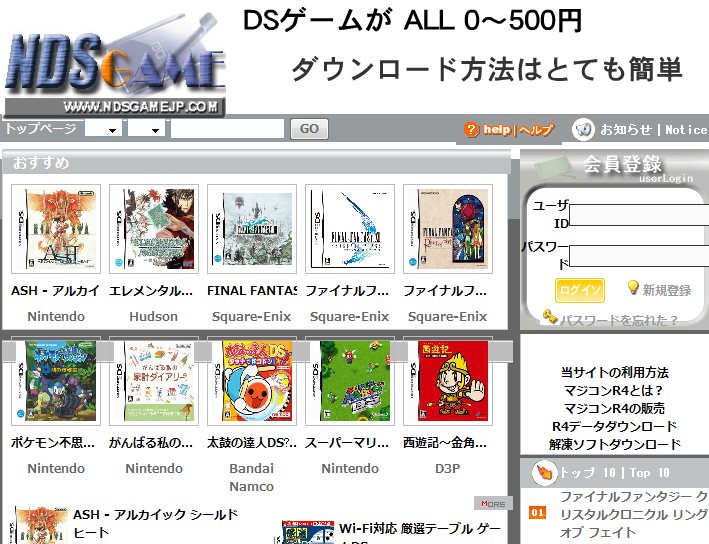Open the がんばる私の家計ダイアリー cover thumbnail

point(154,381)
